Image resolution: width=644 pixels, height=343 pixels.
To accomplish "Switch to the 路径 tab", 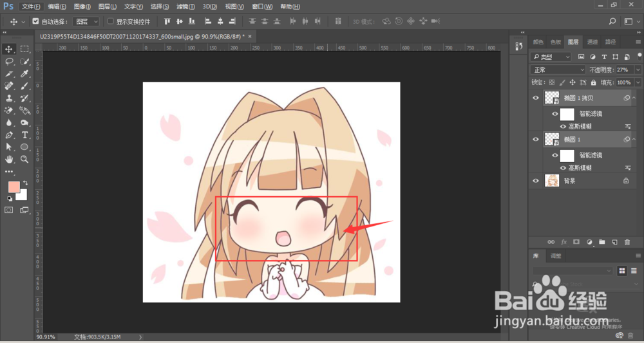I will click(611, 41).
